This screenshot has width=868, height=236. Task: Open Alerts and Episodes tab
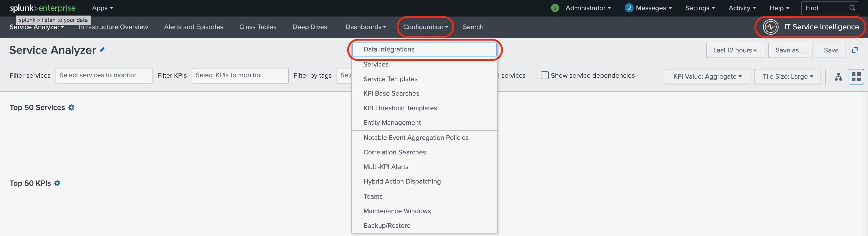(x=193, y=27)
